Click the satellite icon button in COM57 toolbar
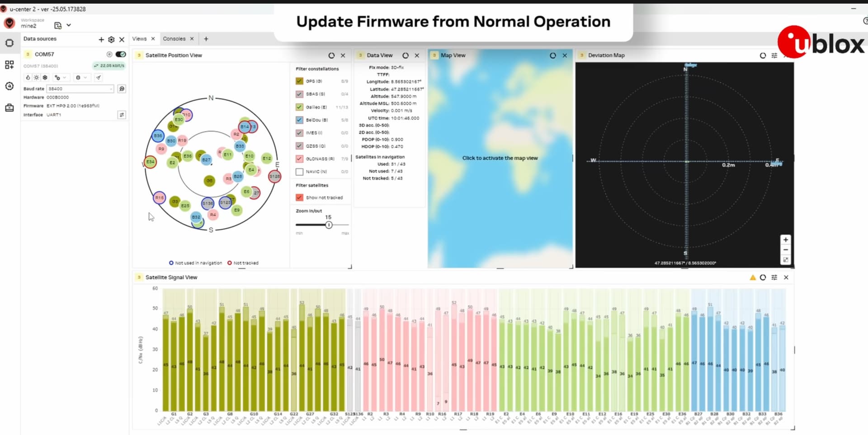 [99, 78]
